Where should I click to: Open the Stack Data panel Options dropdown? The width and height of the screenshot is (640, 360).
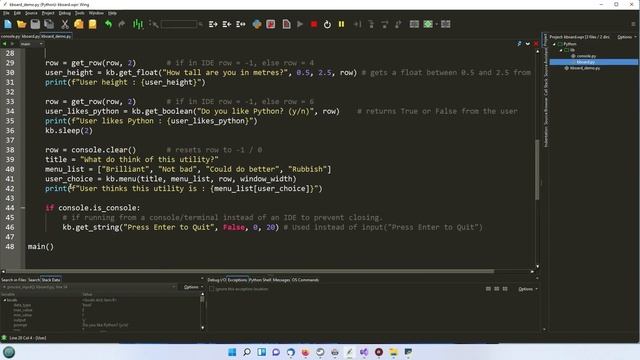193,287
